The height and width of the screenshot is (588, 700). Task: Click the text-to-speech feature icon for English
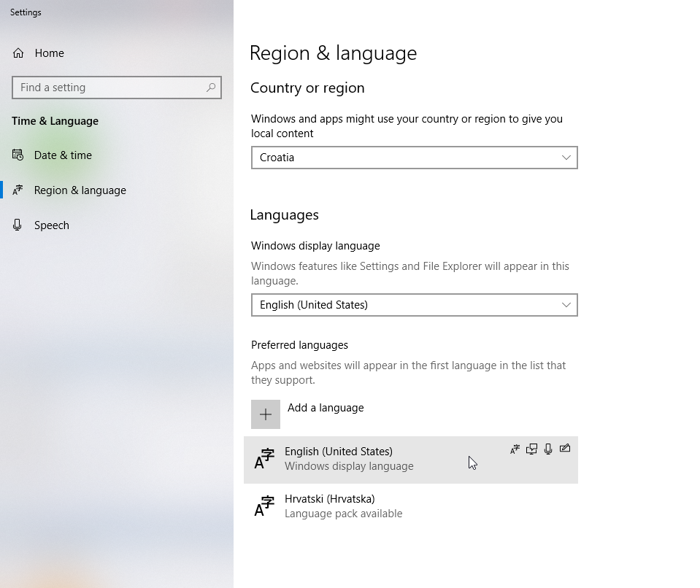(x=531, y=449)
